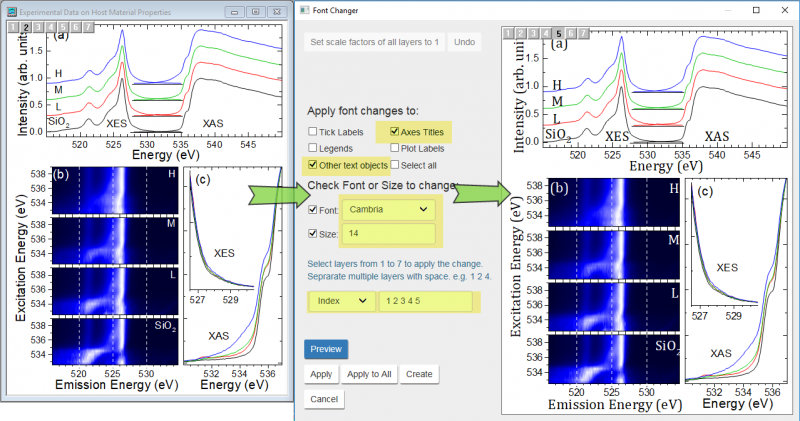Viewport: 800px width, 421px height.
Task: Click layer 7 icon in right preview graph
Action: pyautogui.click(x=585, y=33)
